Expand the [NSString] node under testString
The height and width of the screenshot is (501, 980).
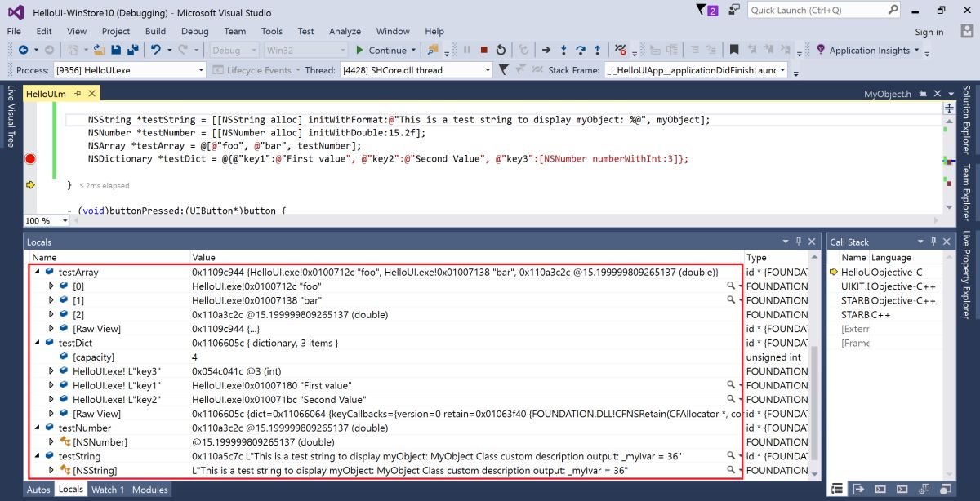click(x=51, y=470)
